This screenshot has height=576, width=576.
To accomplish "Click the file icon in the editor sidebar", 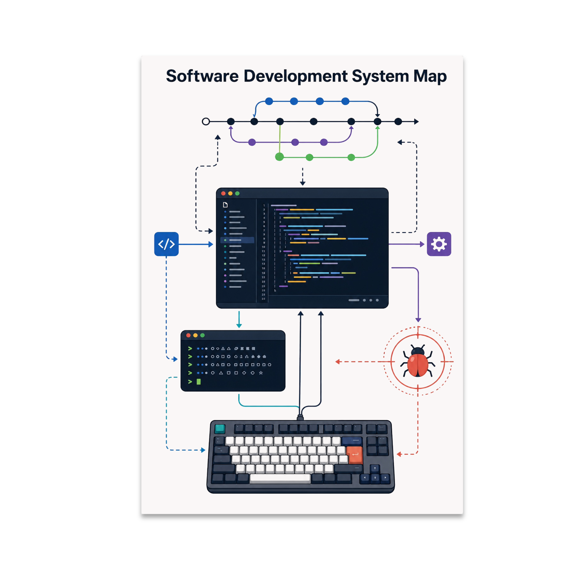I will pos(225,205).
